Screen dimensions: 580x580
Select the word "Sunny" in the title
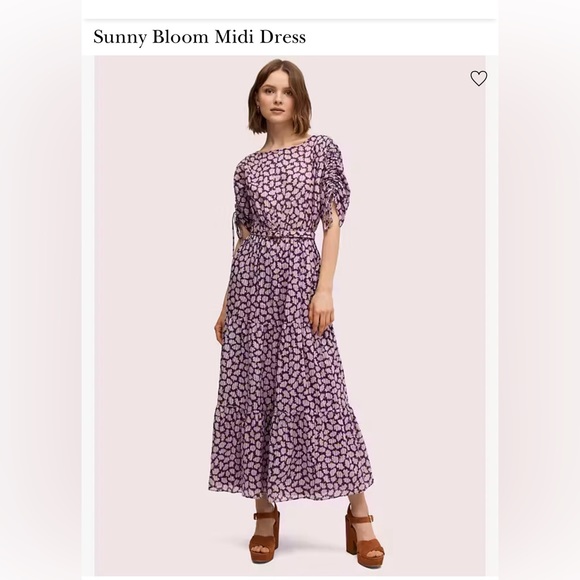coord(120,37)
